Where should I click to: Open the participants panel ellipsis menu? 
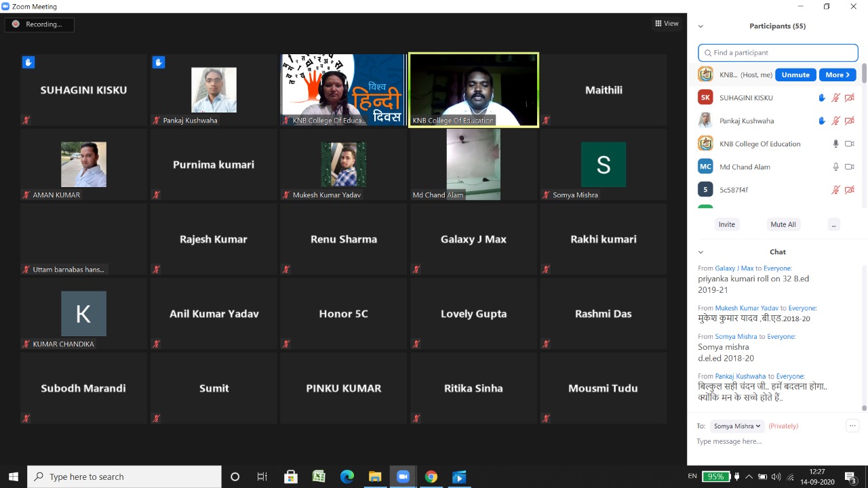point(833,224)
